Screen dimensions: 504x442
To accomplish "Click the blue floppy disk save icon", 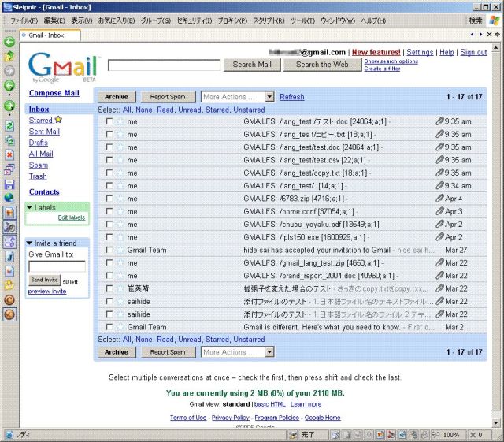I will (9, 183).
